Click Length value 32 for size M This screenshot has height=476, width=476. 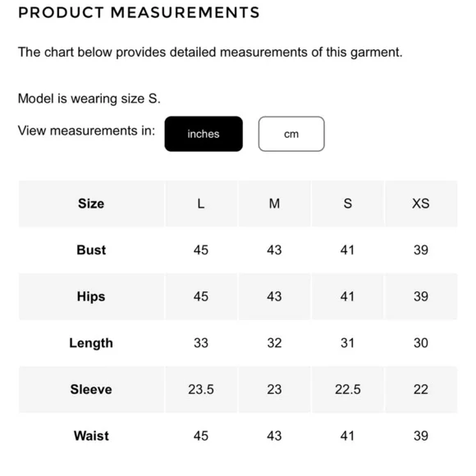(x=274, y=343)
